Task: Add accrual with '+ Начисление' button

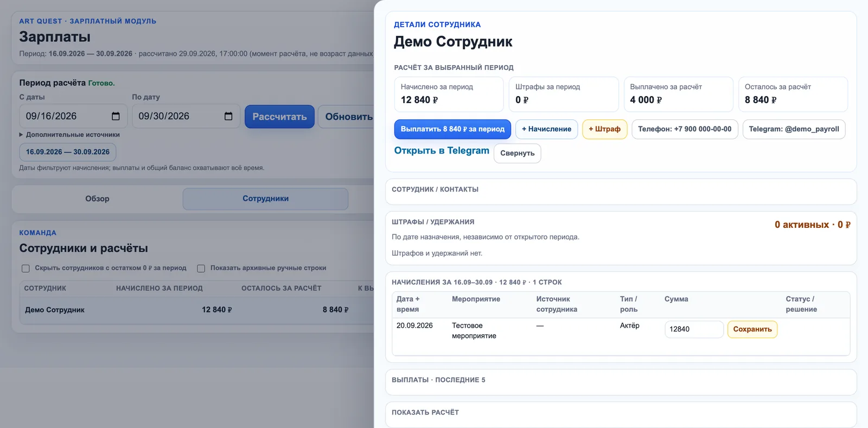Action: click(546, 129)
